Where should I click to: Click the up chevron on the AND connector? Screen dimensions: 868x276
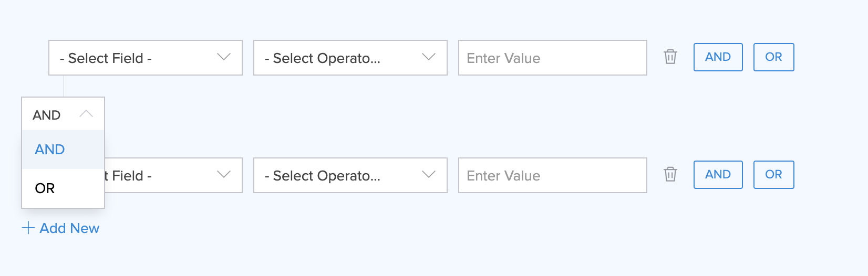(86, 114)
